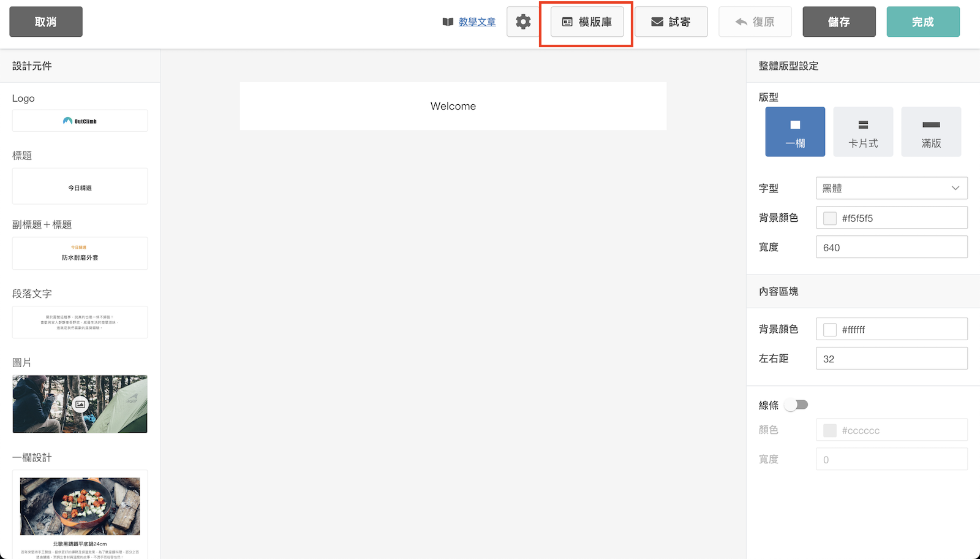
Task: Select the 圖片 camping image element
Action: [80, 404]
